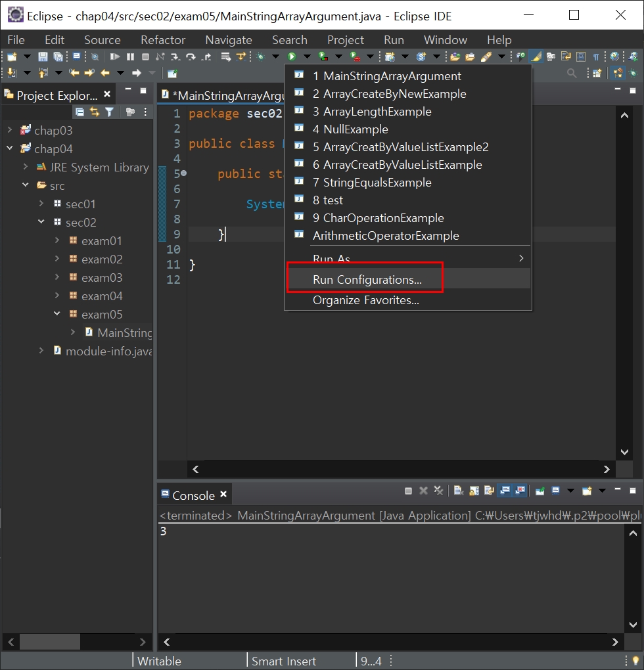
Task: Click the Forward navigation arrow
Action: 137,73
